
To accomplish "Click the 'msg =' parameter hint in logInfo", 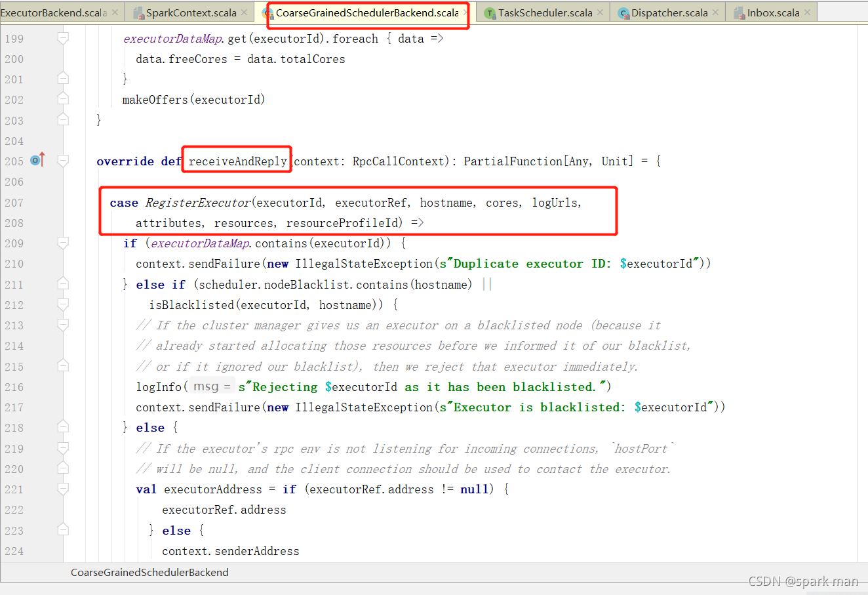I will (x=212, y=387).
